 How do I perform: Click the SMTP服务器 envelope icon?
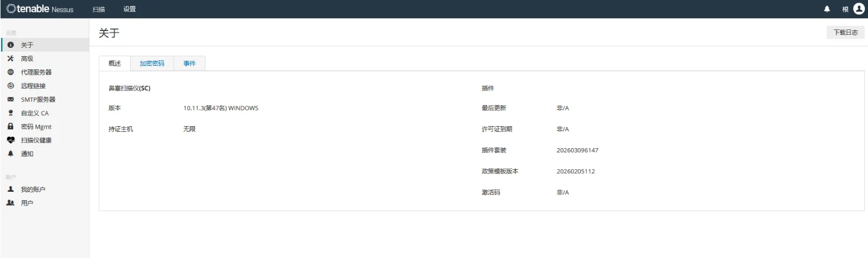[x=10, y=100]
